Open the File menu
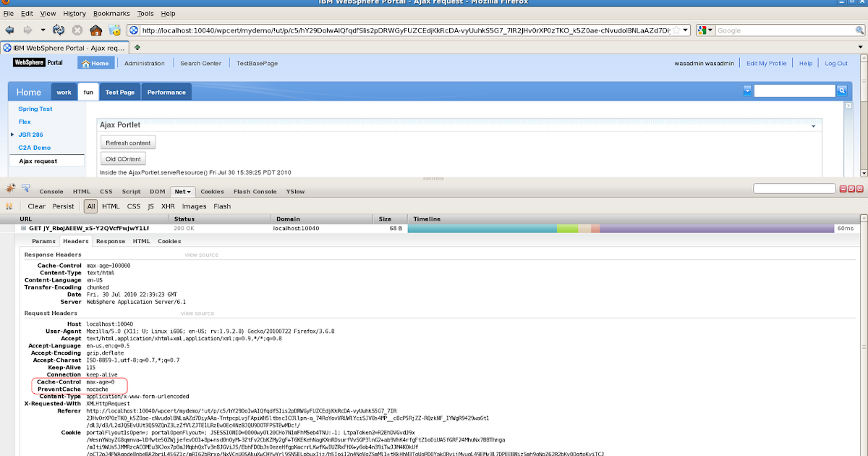This screenshot has width=868, height=456. pos(9,13)
